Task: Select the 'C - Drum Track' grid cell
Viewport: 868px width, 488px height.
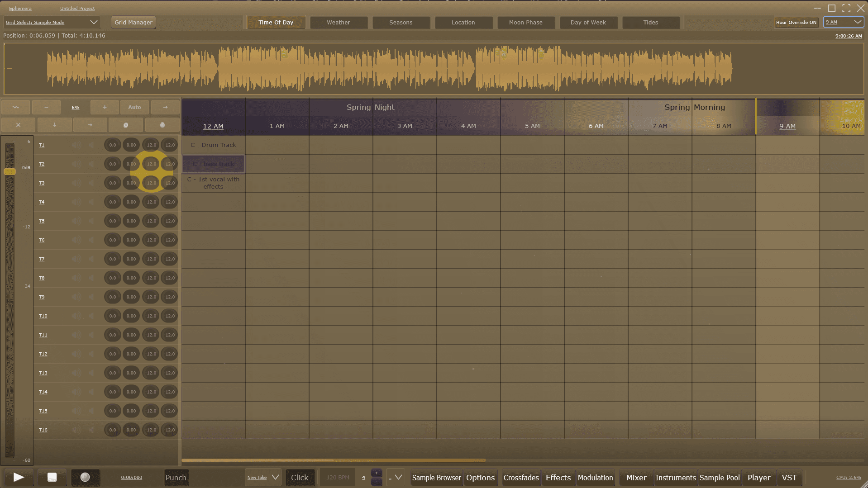Action: [x=213, y=145]
